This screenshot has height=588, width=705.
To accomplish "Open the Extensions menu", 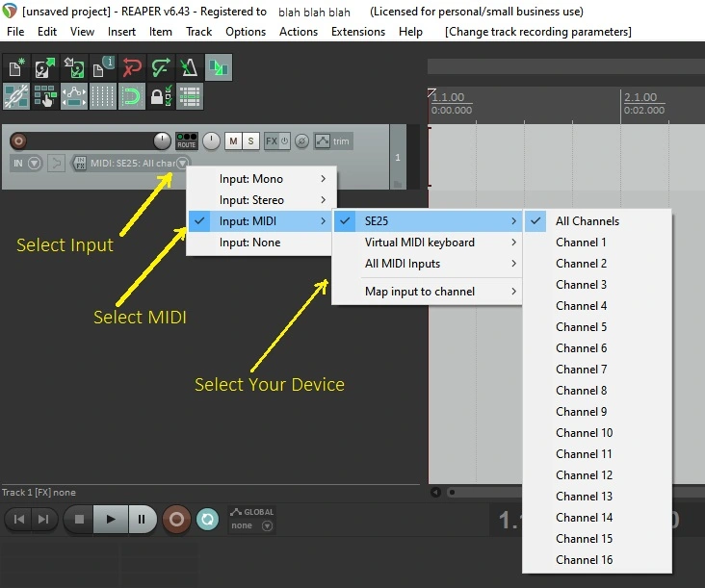I will tap(358, 32).
